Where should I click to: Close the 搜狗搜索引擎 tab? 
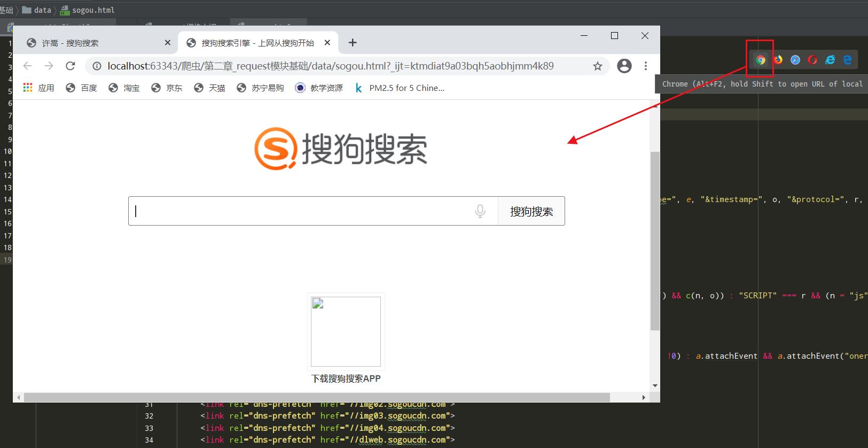[x=327, y=43]
